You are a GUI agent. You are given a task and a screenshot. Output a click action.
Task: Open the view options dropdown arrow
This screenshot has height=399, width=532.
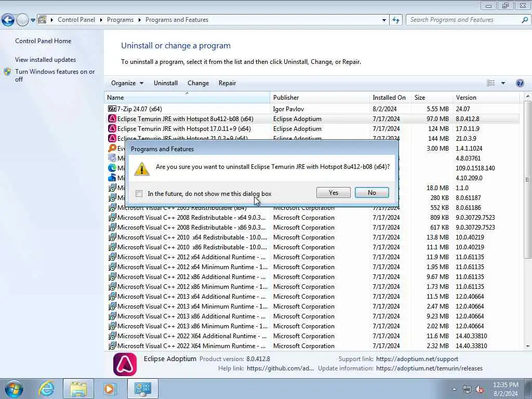[x=503, y=83]
